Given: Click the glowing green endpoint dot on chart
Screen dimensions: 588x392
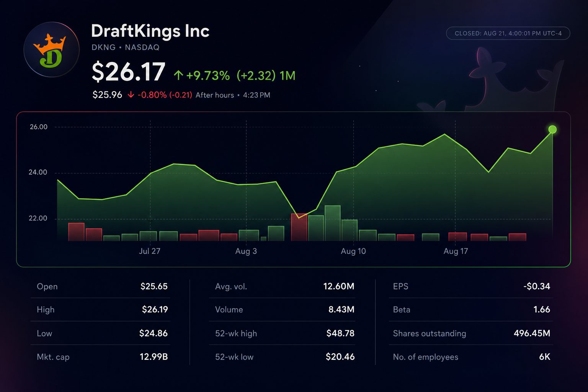Looking at the screenshot, I should 552,130.
